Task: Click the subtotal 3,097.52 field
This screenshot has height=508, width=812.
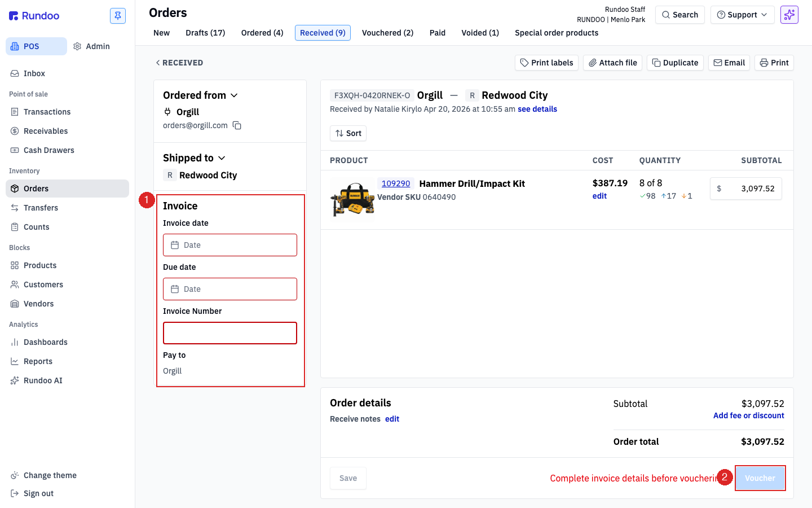Action: click(746, 189)
